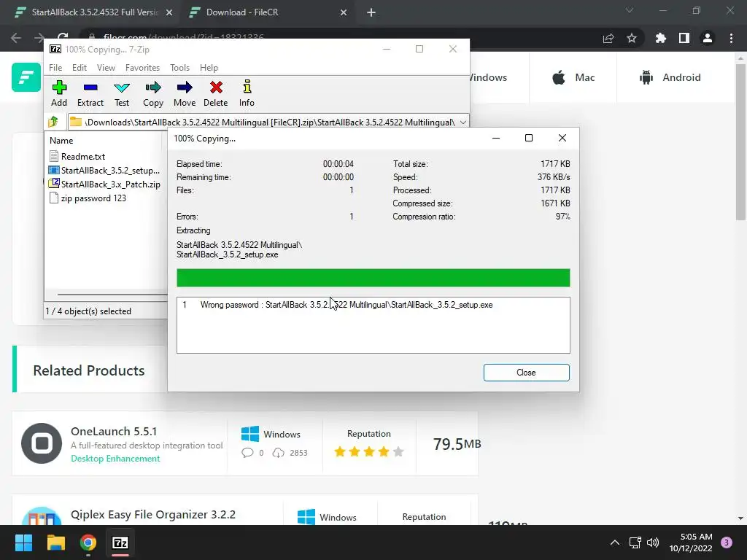Toggle Chrome side panel icon
The height and width of the screenshot is (560, 747).
pos(684,38)
